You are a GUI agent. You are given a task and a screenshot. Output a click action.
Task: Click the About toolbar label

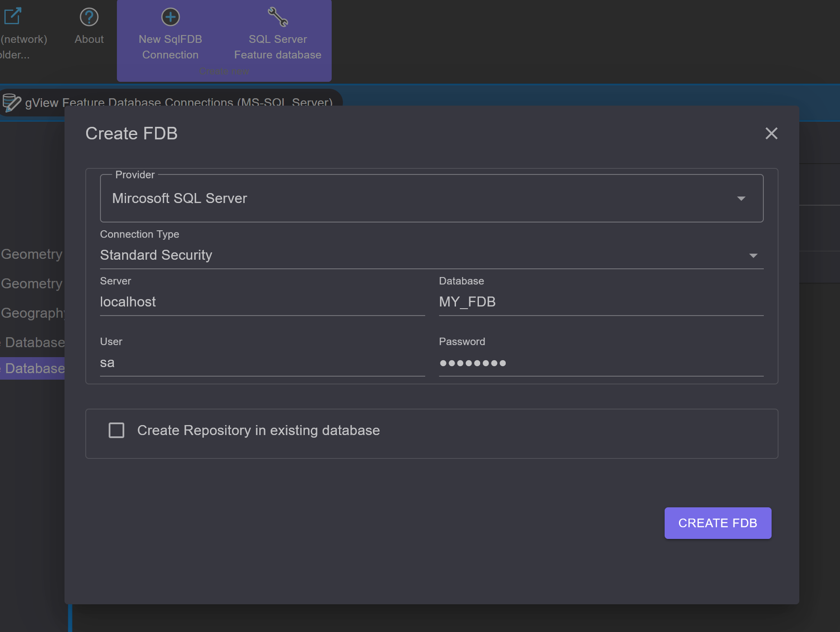coord(89,39)
